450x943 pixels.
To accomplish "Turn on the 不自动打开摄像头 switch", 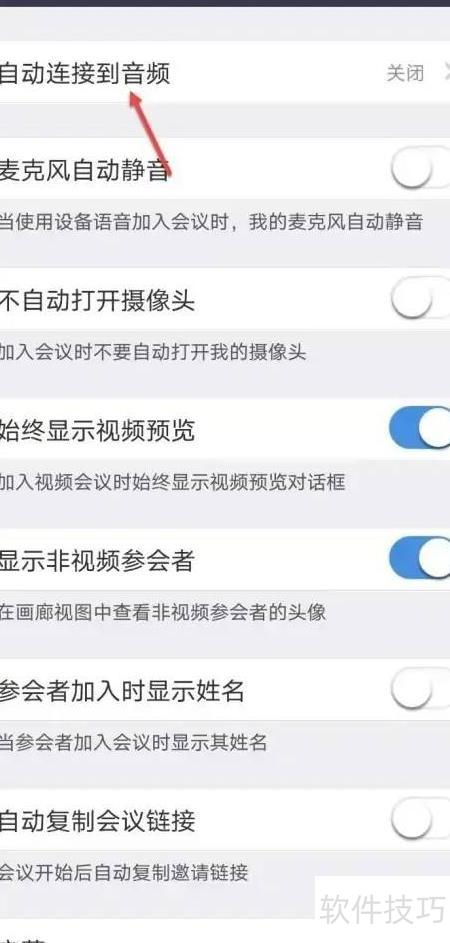I will click(x=420, y=299).
